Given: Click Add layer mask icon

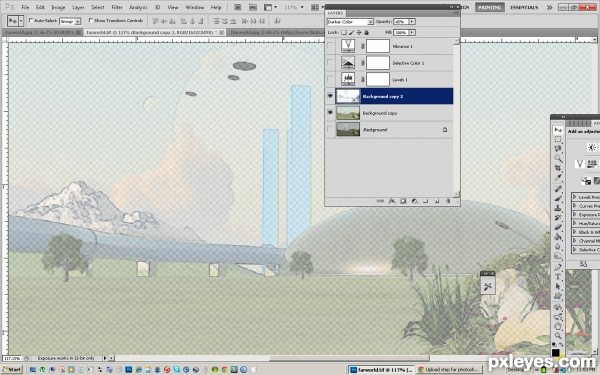Looking at the screenshot, I should click(403, 201).
